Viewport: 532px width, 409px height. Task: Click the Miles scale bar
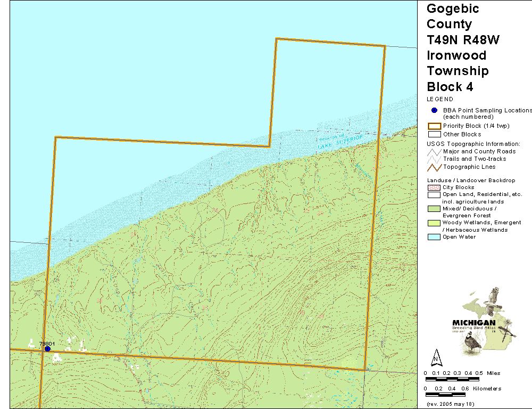click(452, 380)
